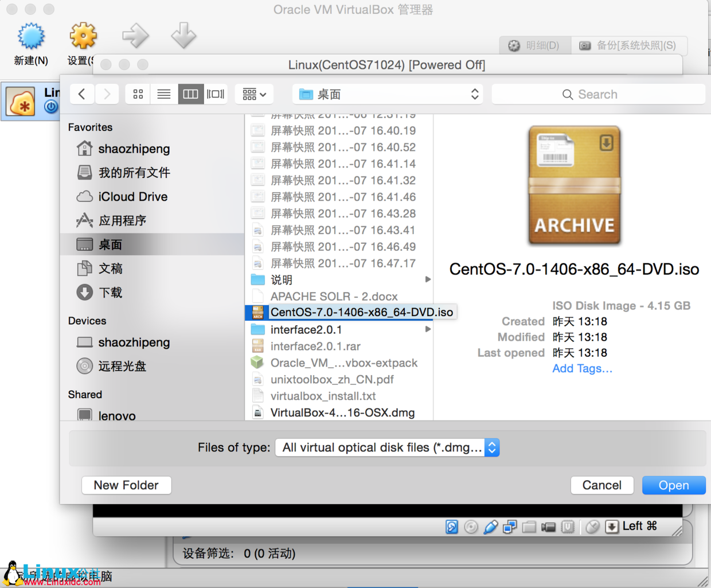Select 屏幕快照 file ending 16.40.52

coord(339,147)
